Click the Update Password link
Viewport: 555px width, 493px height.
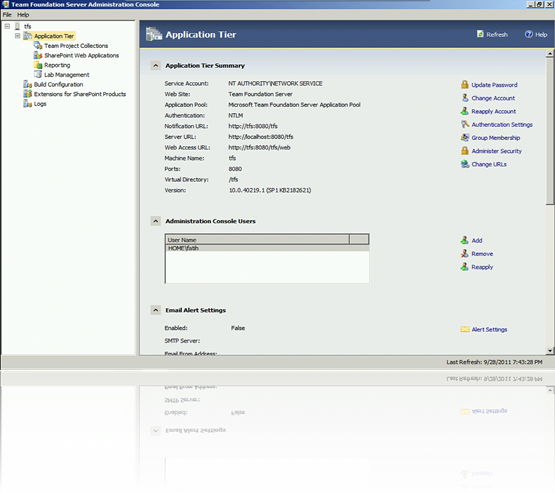[x=494, y=85]
